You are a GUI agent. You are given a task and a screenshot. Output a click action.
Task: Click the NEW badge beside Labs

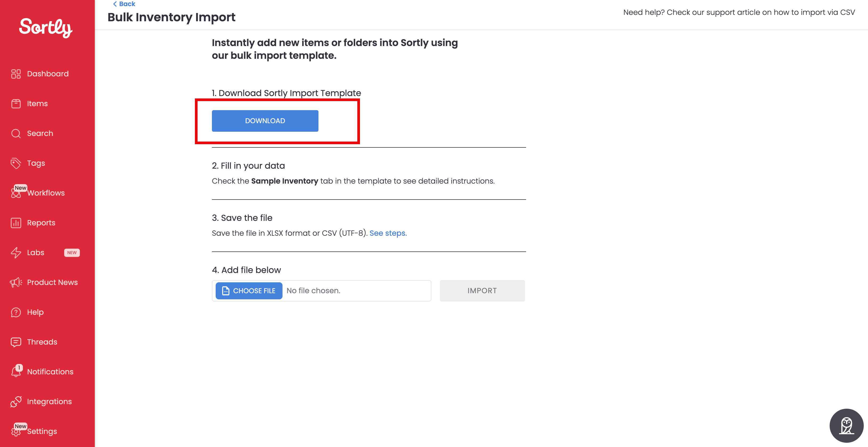[x=72, y=253]
